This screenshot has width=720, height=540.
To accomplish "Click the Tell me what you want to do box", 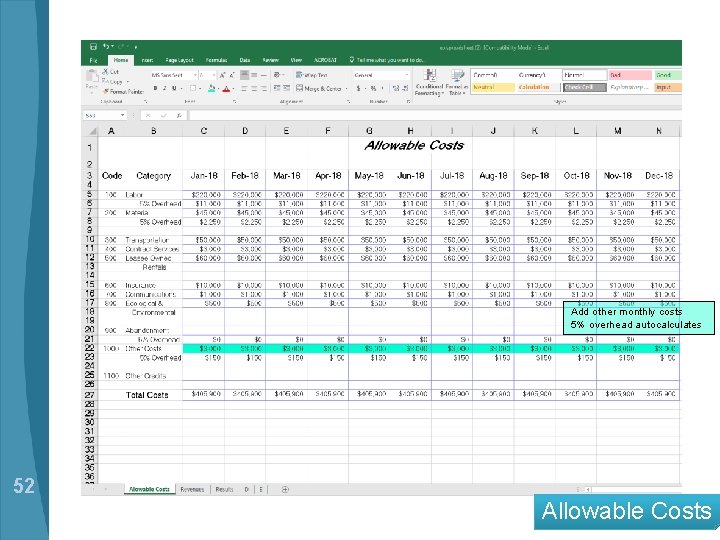I will [x=390, y=60].
